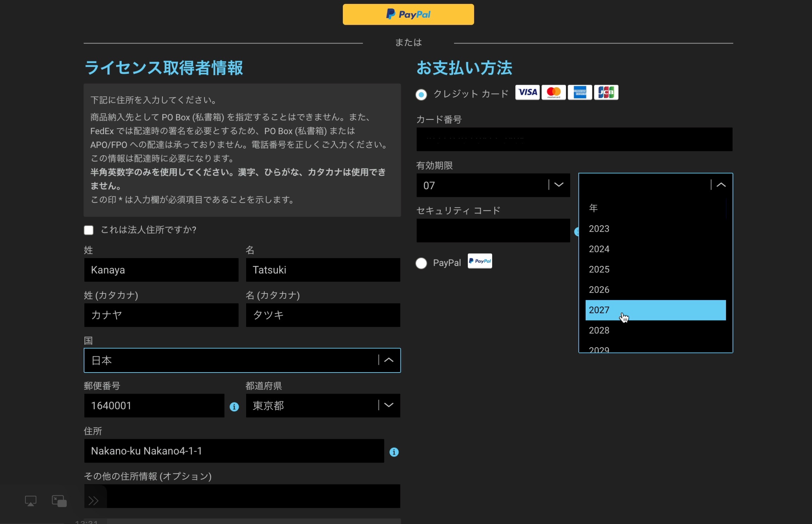Image resolution: width=812 pixels, height=524 pixels.
Task: Click the katakana first name field タツキ
Action: tap(323, 315)
